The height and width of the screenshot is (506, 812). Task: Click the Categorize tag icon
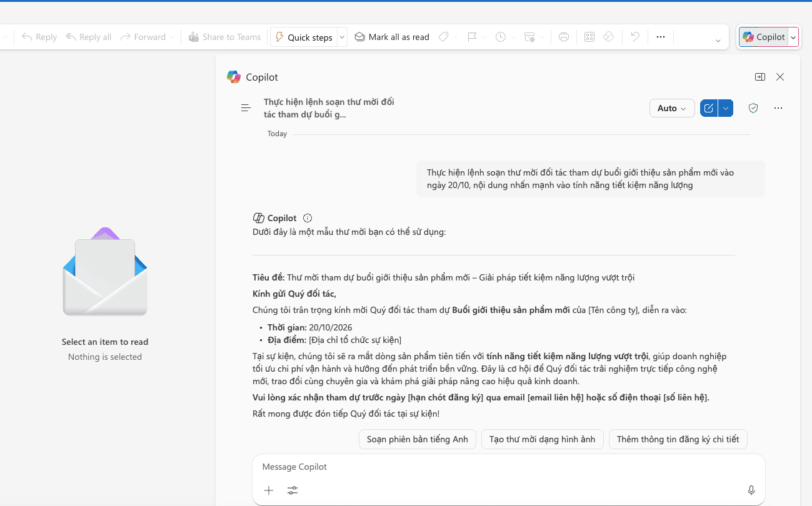click(443, 37)
